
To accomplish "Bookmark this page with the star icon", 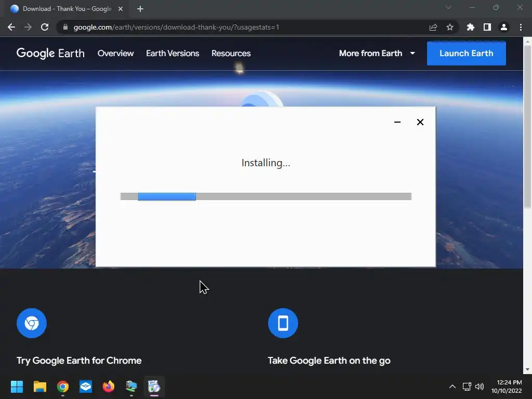I will (450, 27).
